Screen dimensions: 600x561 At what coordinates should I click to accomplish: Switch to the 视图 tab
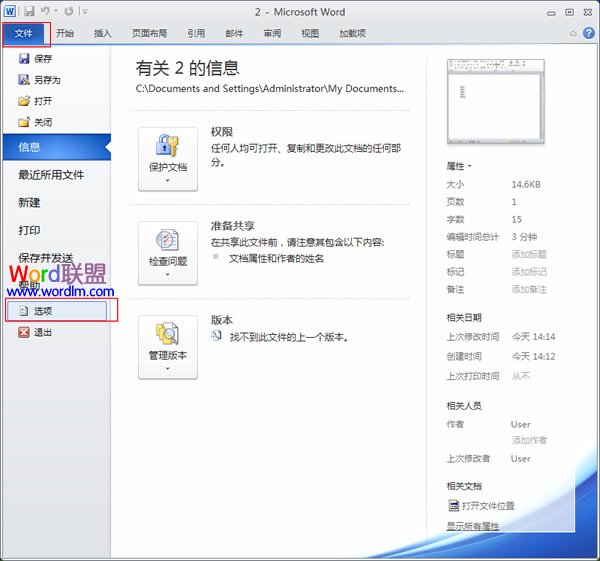(310, 34)
